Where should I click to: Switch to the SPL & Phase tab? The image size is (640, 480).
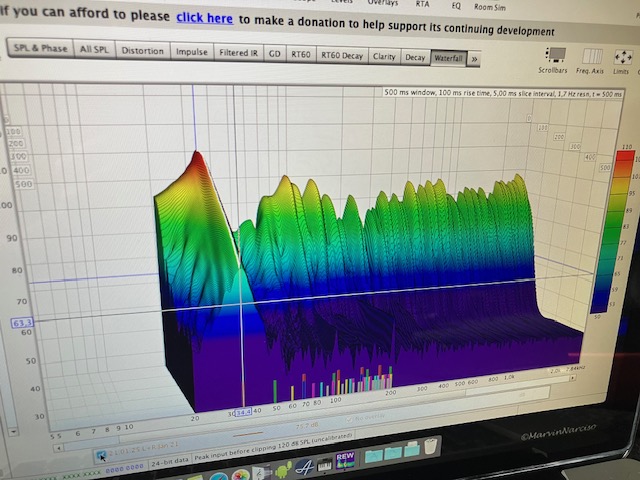pos(41,48)
